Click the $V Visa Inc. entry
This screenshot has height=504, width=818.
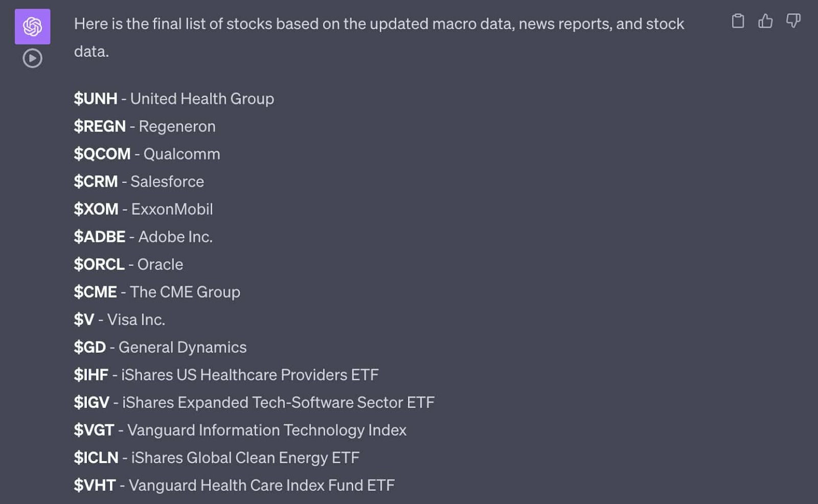point(119,319)
